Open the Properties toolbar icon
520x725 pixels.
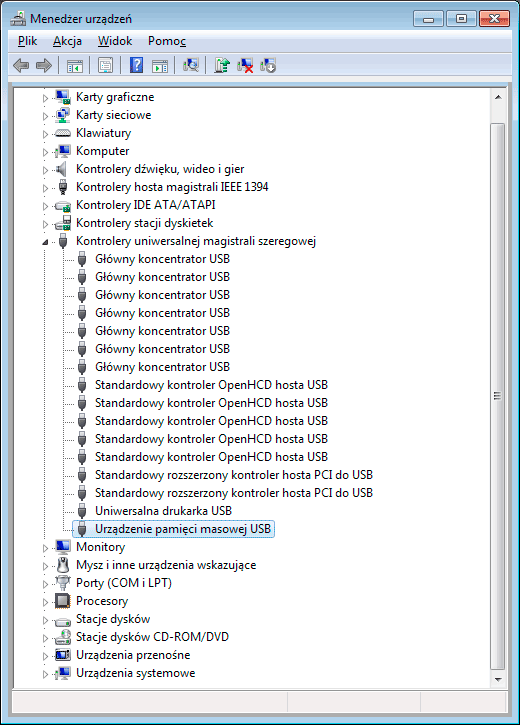click(x=105, y=65)
